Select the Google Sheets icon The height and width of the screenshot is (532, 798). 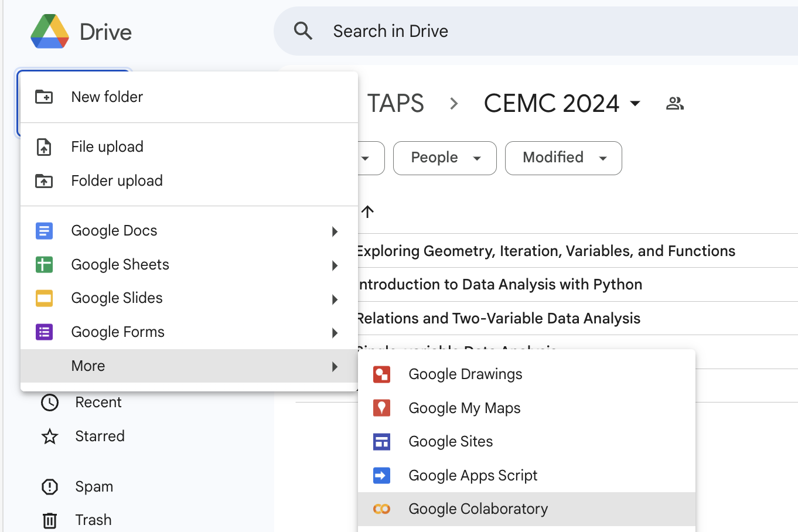pyautogui.click(x=44, y=265)
